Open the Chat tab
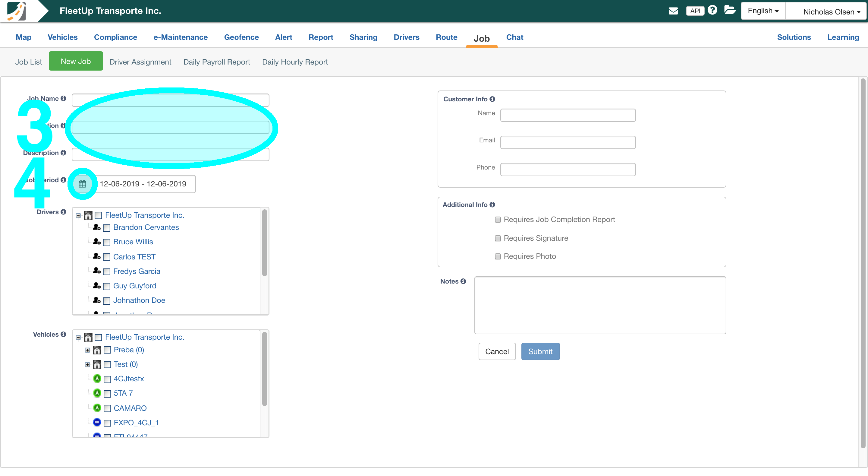Viewport: 868px width, 476px height. tap(514, 37)
